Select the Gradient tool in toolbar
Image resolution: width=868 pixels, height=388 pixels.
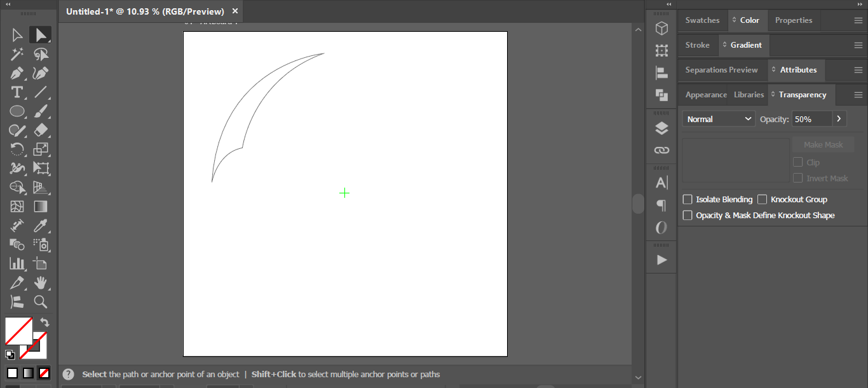(x=41, y=207)
